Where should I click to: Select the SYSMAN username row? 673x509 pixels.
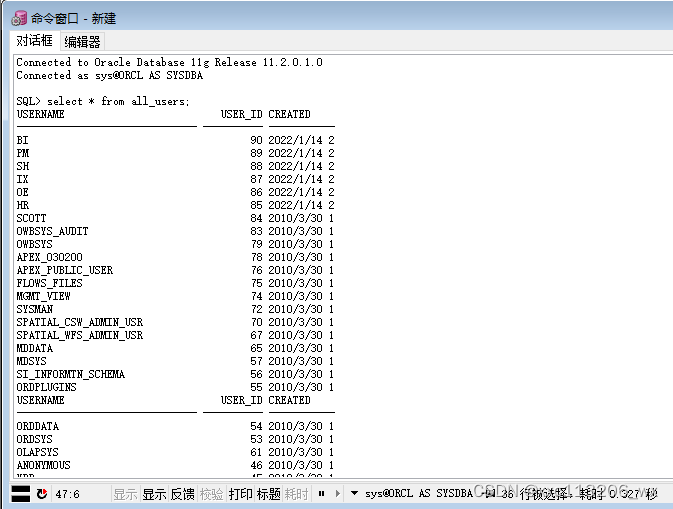pyautogui.click(x=35, y=309)
